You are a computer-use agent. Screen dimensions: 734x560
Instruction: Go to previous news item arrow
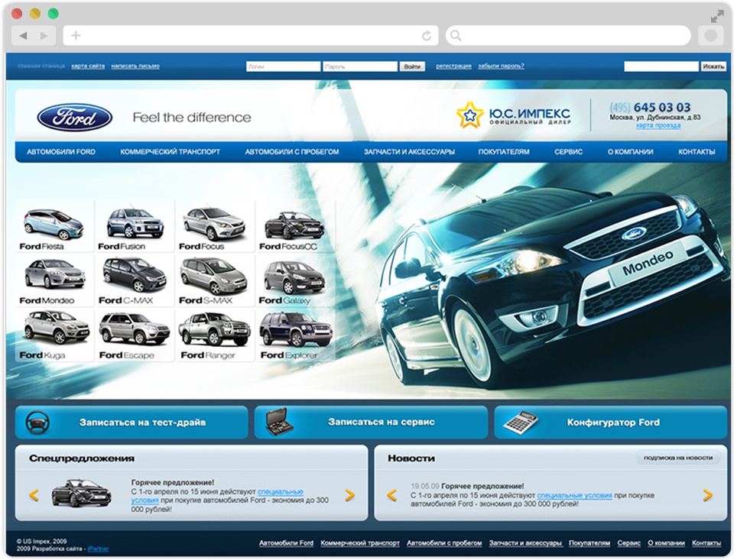(x=391, y=495)
